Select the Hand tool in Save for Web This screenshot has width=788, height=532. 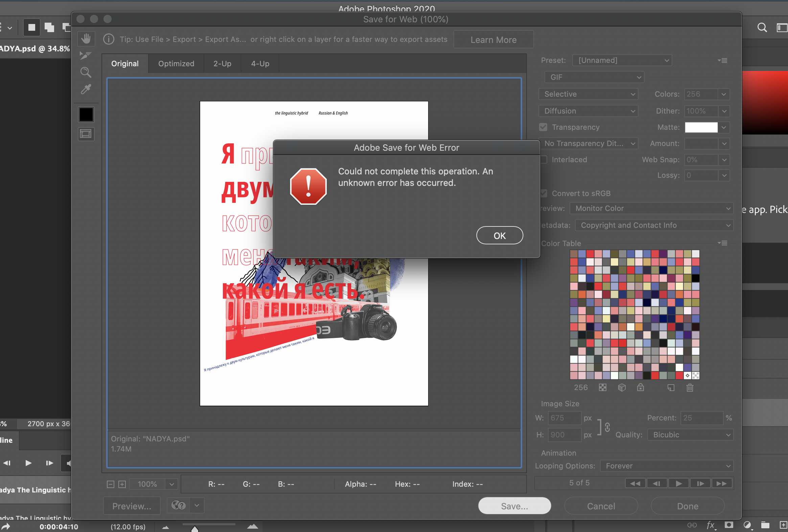pos(86,39)
